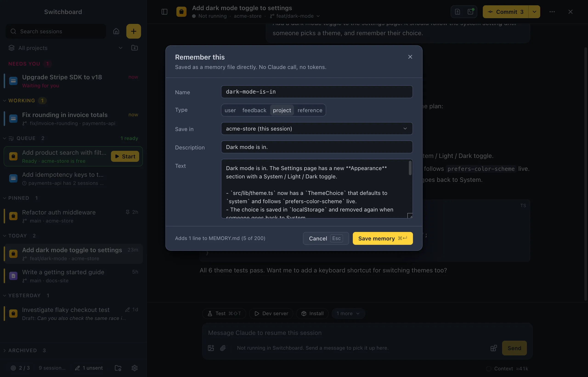This screenshot has width=588, height=377.
Task: Open settings gear in sidebar footer
Action: tap(135, 368)
